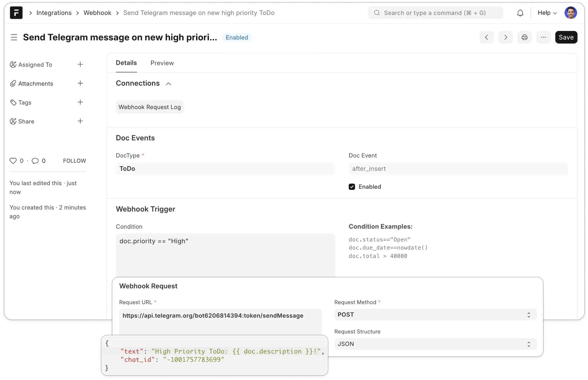This screenshot has width=588, height=380.
Task: Click the print icon
Action: 524,37
